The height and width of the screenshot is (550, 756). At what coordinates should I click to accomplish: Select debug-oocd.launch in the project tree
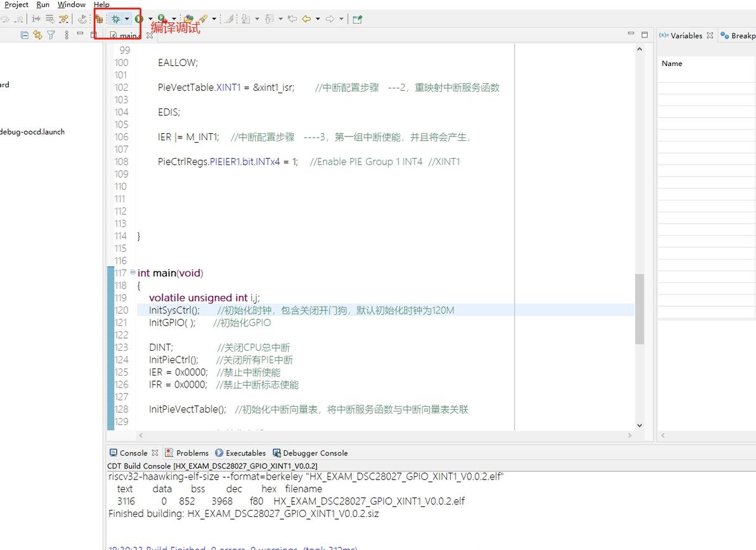32,132
